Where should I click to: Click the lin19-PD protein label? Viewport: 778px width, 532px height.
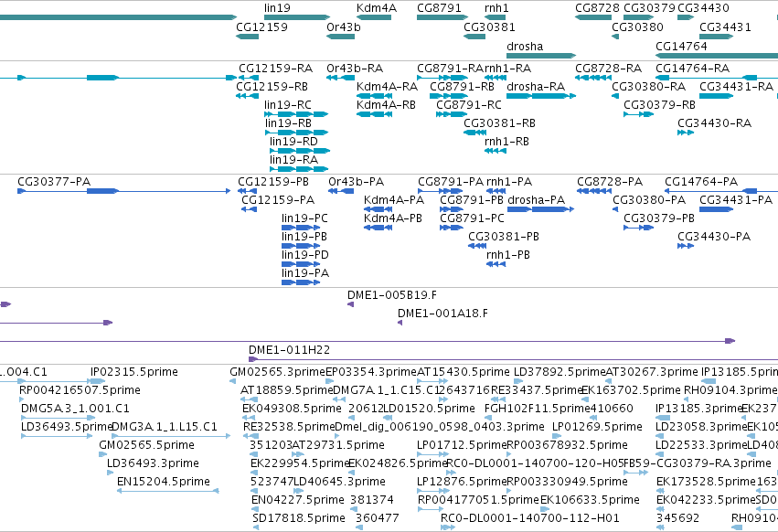[305, 255]
